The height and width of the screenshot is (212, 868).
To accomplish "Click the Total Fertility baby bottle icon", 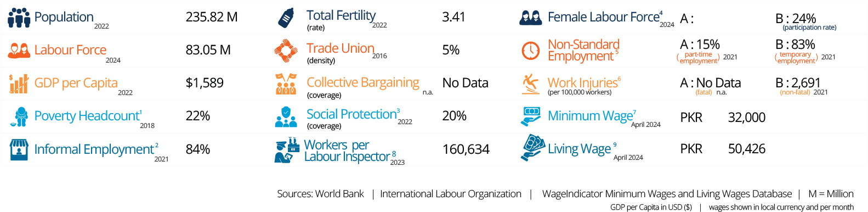I will click(286, 18).
